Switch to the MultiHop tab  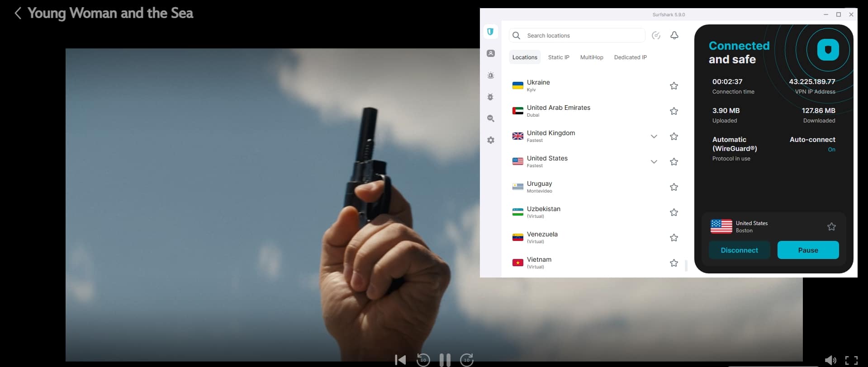coord(592,57)
